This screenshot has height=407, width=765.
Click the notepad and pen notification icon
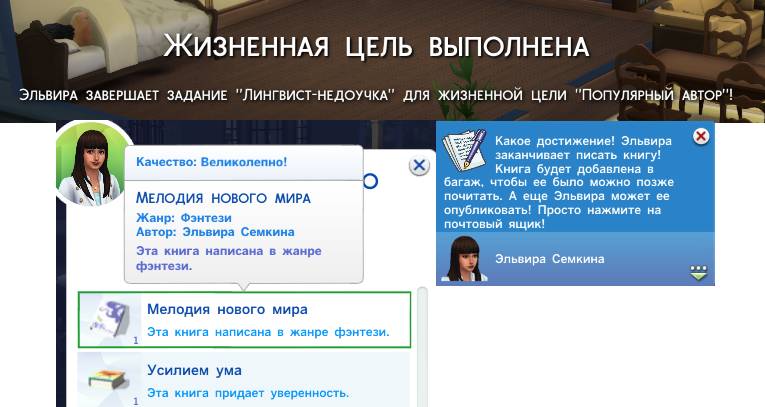point(464,149)
